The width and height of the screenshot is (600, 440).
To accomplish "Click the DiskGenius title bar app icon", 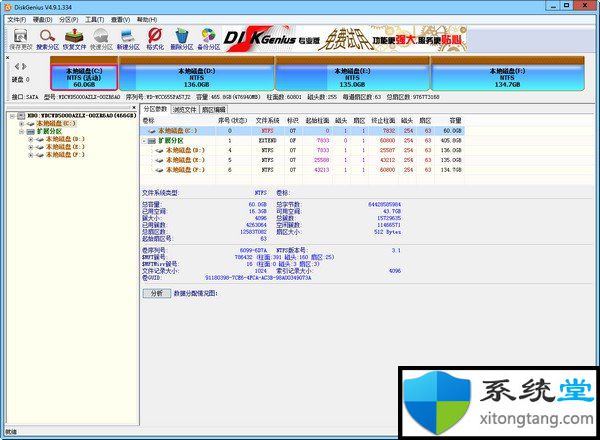I will click(8, 7).
